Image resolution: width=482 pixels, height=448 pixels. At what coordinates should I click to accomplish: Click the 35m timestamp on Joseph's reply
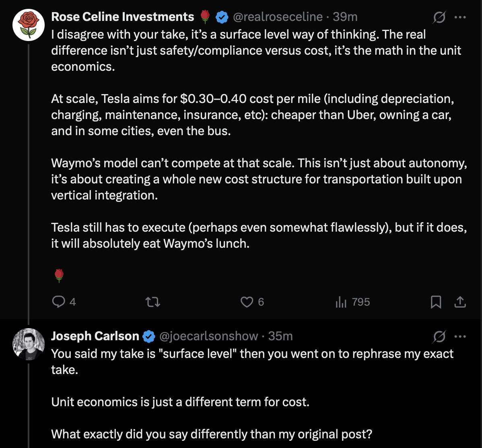click(281, 336)
